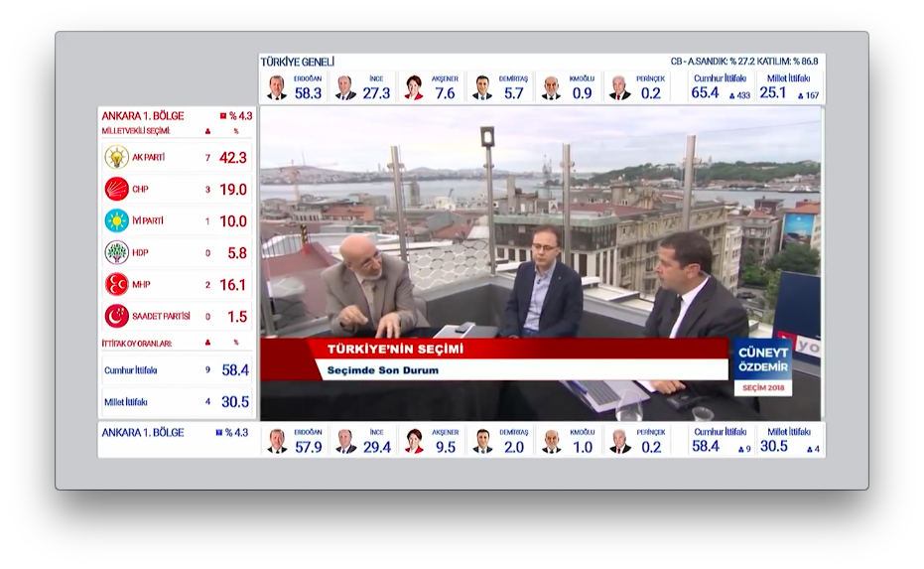Click the AK Parti light bulb logo
This screenshot has height=569, width=924.
117,157
